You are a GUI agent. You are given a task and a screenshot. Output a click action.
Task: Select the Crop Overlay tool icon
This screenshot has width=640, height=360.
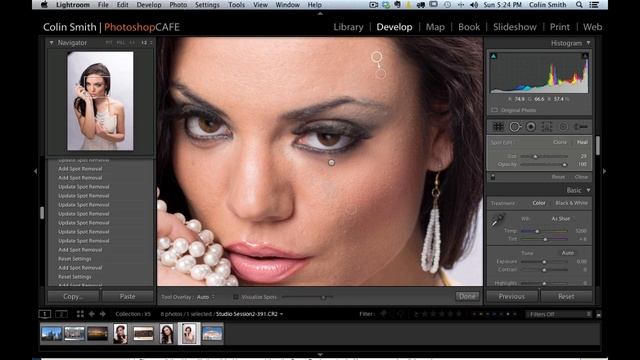tap(498, 127)
